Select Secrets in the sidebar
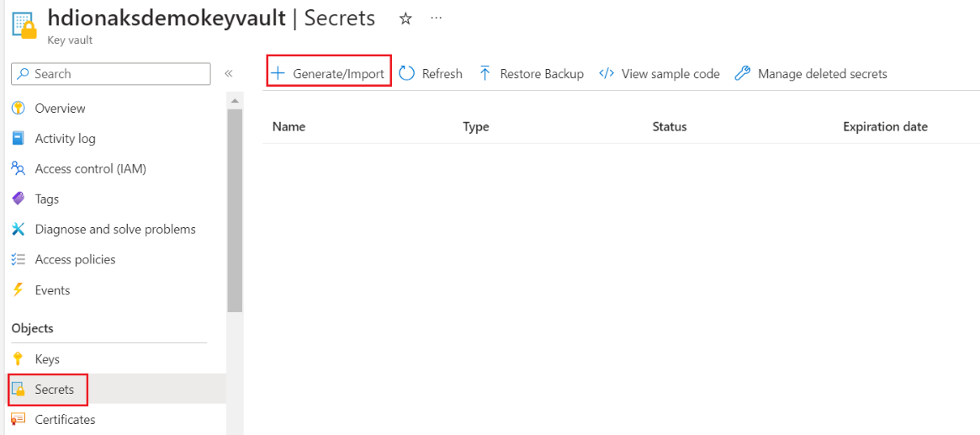The height and width of the screenshot is (435, 980). click(x=54, y=390)
